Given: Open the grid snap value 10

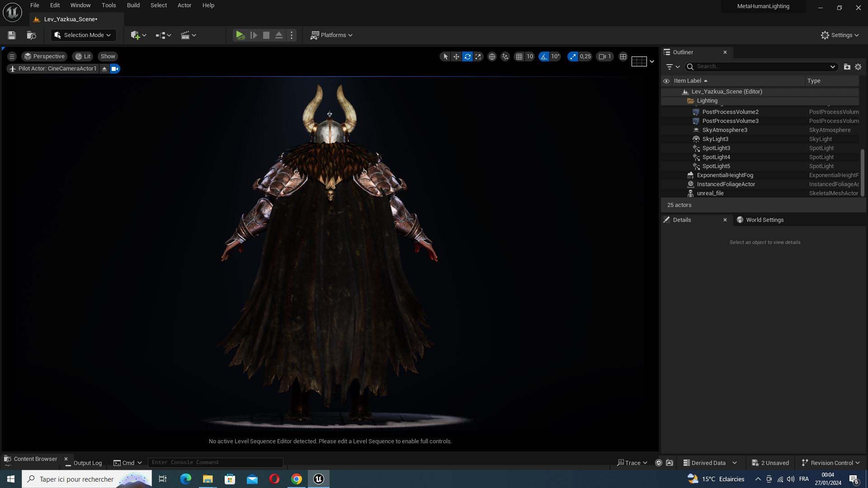Looking at the screenshot, I should [530, 56].
